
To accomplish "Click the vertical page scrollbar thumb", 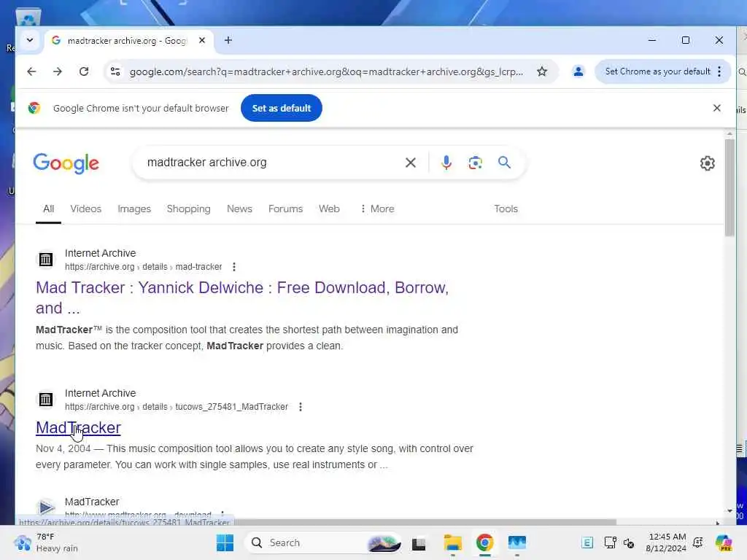I will click(729, 187).
